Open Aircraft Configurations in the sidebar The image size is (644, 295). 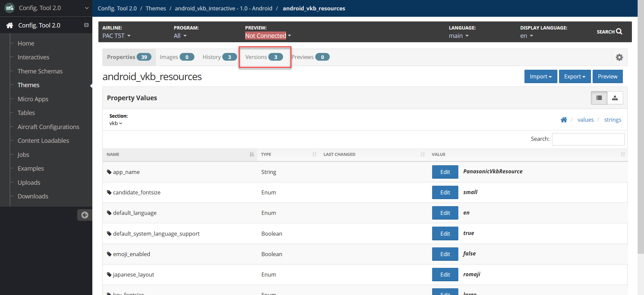(x=48, y=127)
